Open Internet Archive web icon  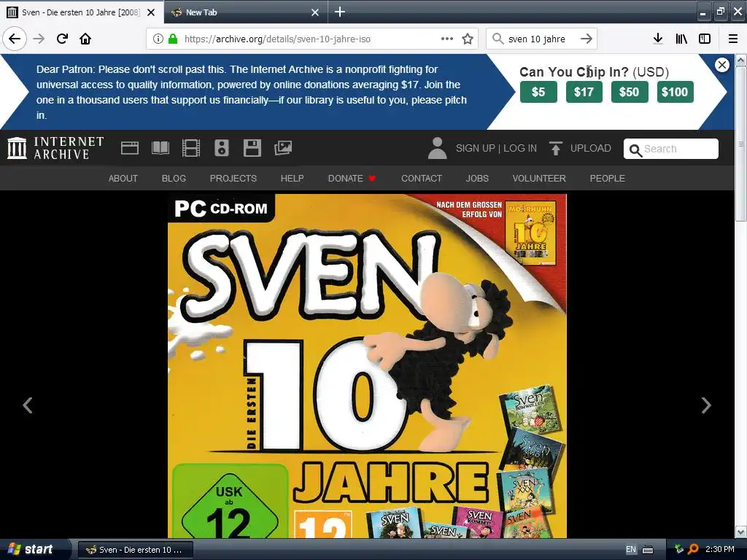coord(130,148)
